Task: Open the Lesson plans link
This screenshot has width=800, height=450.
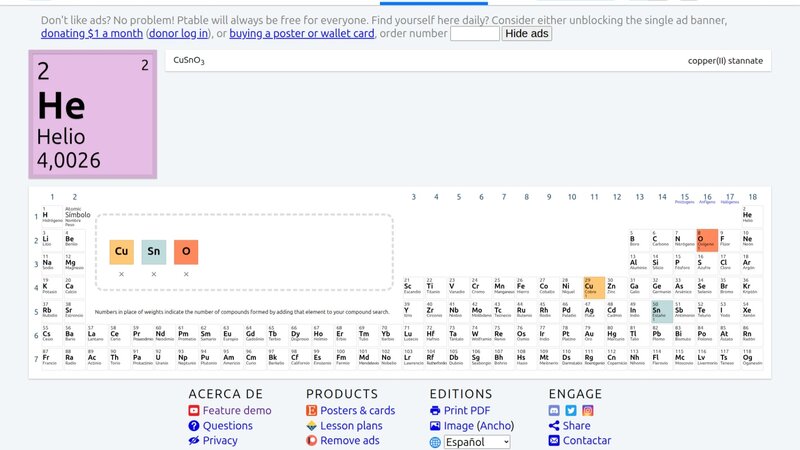Action: 350,425
